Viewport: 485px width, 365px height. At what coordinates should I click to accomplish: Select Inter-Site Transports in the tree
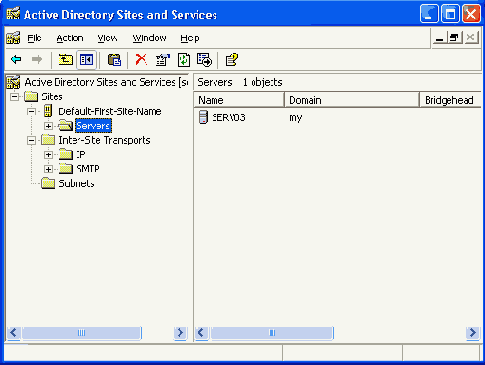(x=104, y=140)
